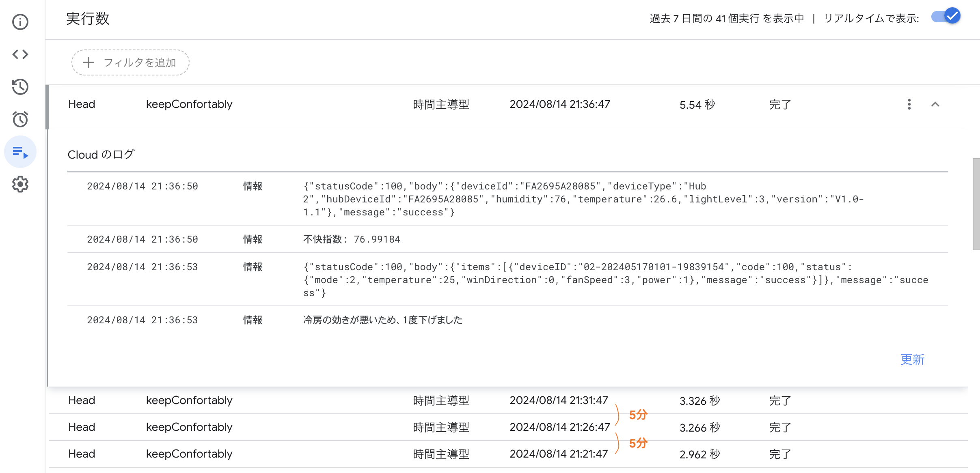The image size is (980, 473).
Task: Click the 実行数 page heading
Action: [88, 19]
